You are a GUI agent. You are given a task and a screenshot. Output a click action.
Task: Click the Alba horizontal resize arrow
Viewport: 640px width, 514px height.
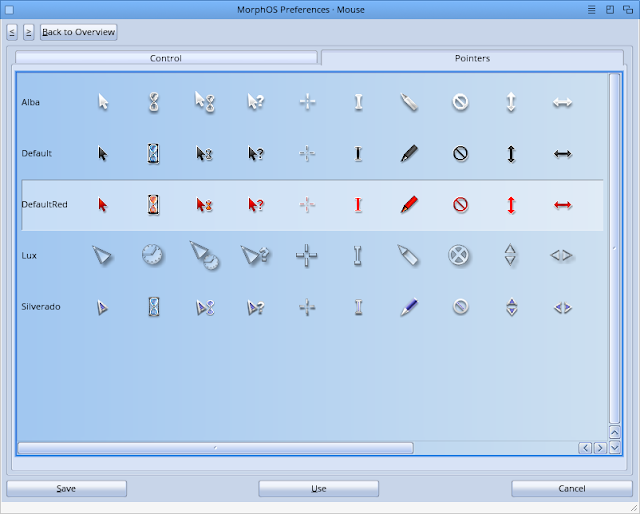point(562,102)
